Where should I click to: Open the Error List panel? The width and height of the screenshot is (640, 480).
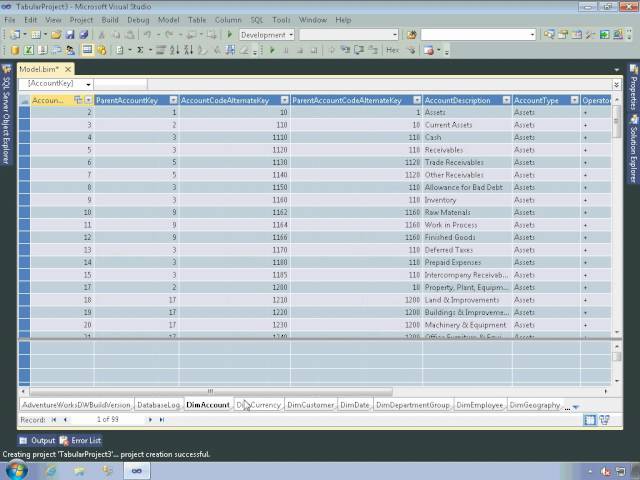tap(80, 440)
